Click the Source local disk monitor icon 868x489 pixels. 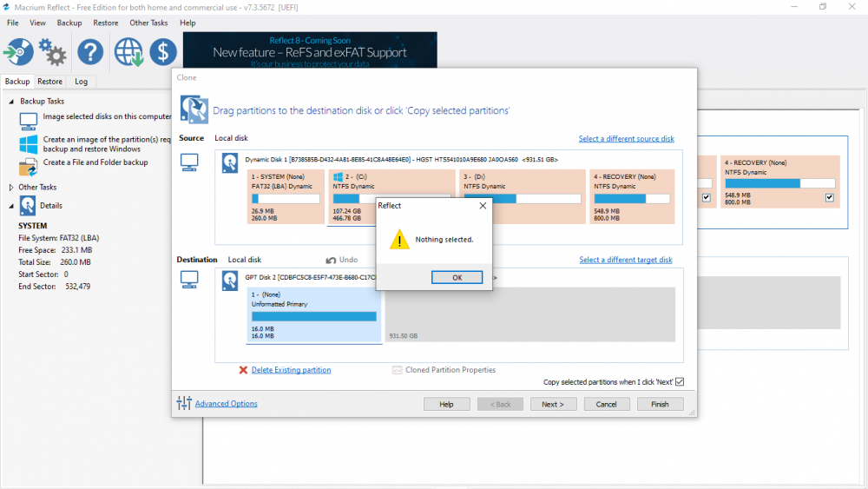tap(189, 162)
